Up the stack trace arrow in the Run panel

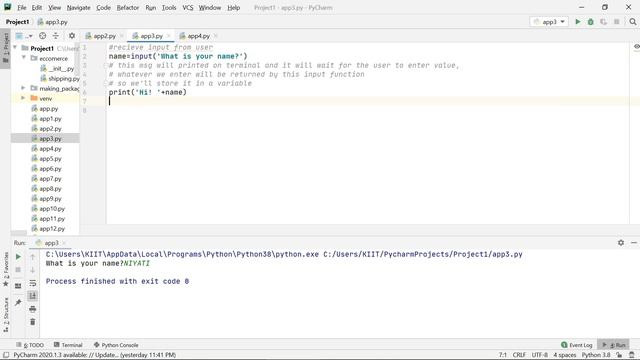tap(33, 257)
